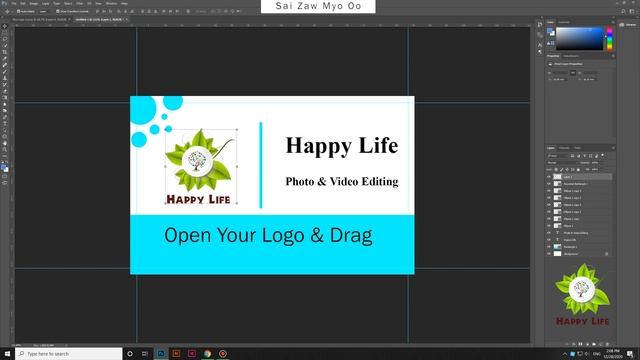Open the layer filter Kind dropdown

click(557, 156)
